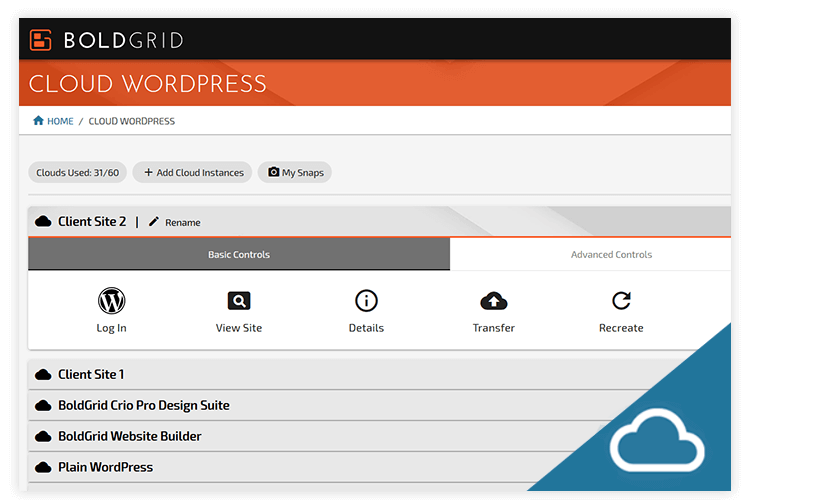Image resolution: width=833 pixels, height=500 pixels.
Task: Click cloud icon beside BoldGrid Website Builder
Action: [x=43, y=436]
